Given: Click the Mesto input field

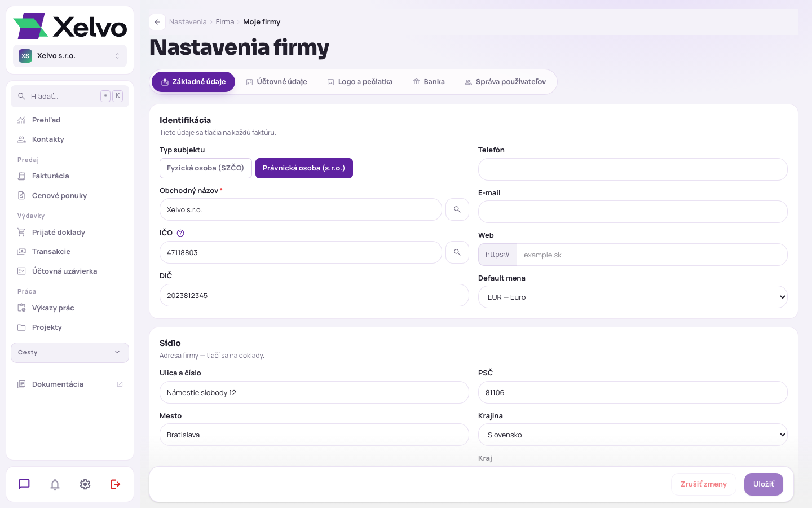Looking at the screenshot, I should click(314, 435).
